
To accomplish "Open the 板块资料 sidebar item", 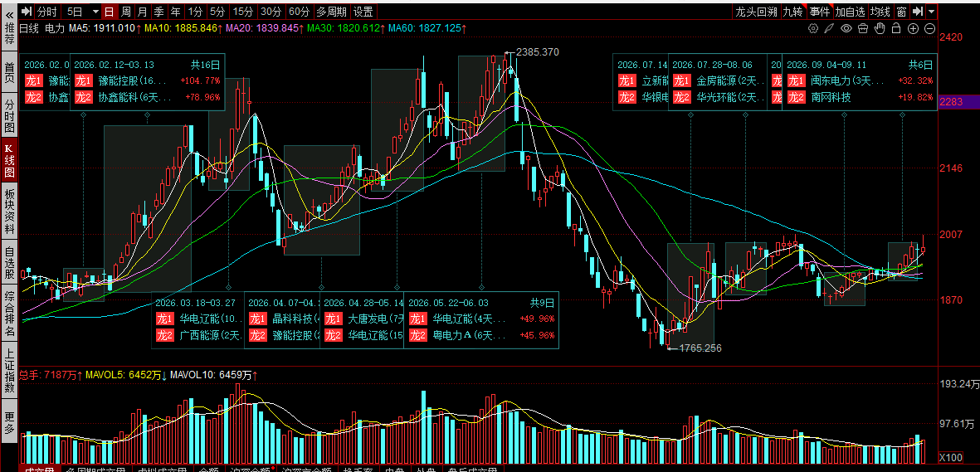I will pyautogui.click(x=9, y=211).
